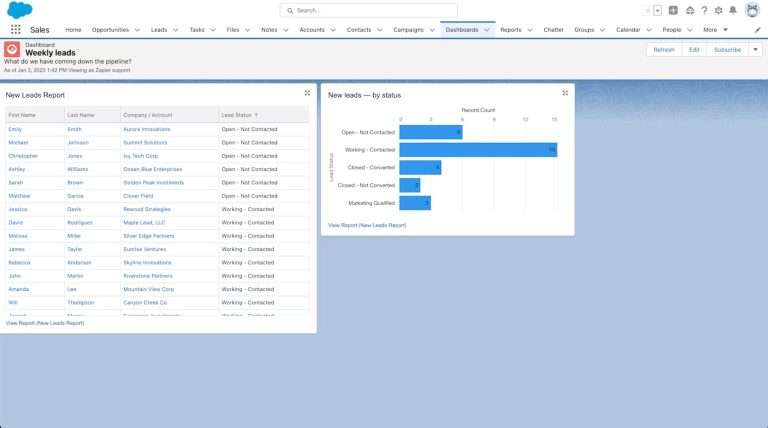
Task: Open the Accounts tab
Action: (x=312, y=30)
